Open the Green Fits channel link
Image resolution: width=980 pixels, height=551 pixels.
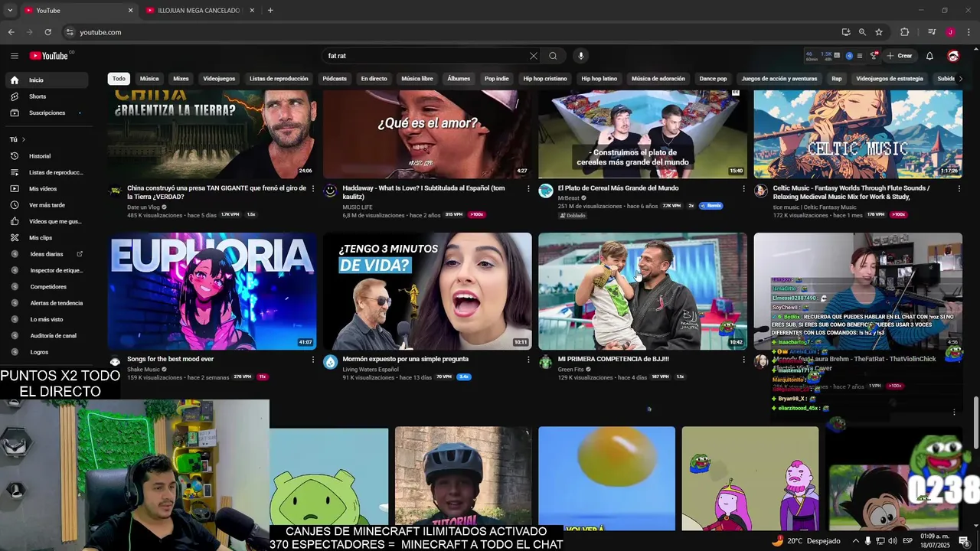[571, 369]
